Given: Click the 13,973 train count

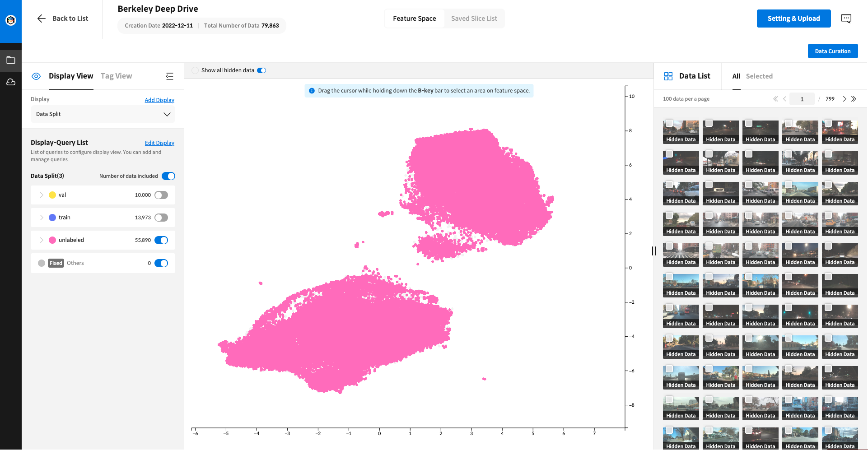Looking at the screenshot, I should click(x=143, y=218).
